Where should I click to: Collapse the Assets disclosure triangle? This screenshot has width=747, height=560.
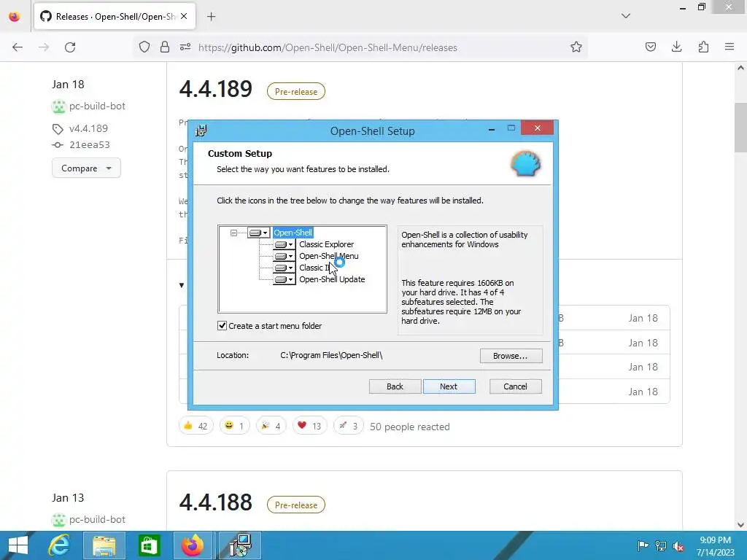182,285
